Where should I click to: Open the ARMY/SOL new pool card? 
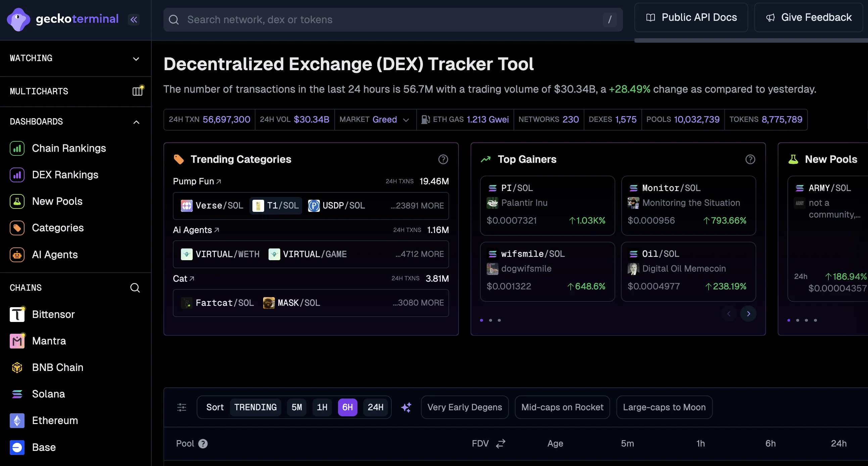828,239
